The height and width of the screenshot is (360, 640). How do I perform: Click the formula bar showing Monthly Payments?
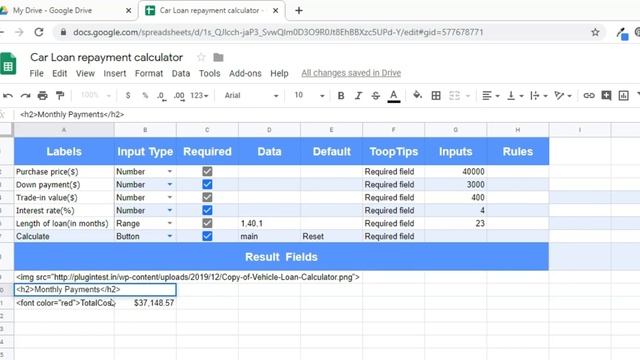coord(327,115)
